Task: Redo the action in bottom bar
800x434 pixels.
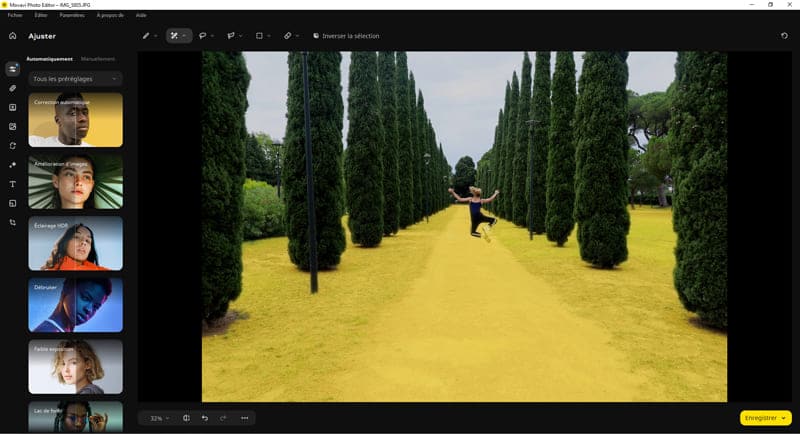Action: pos(223,418)
